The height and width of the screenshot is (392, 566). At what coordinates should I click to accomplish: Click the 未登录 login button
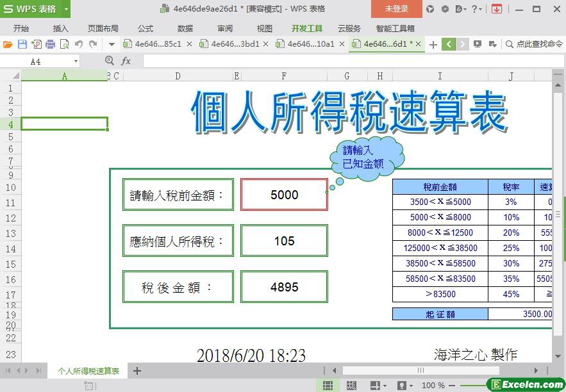396,9
